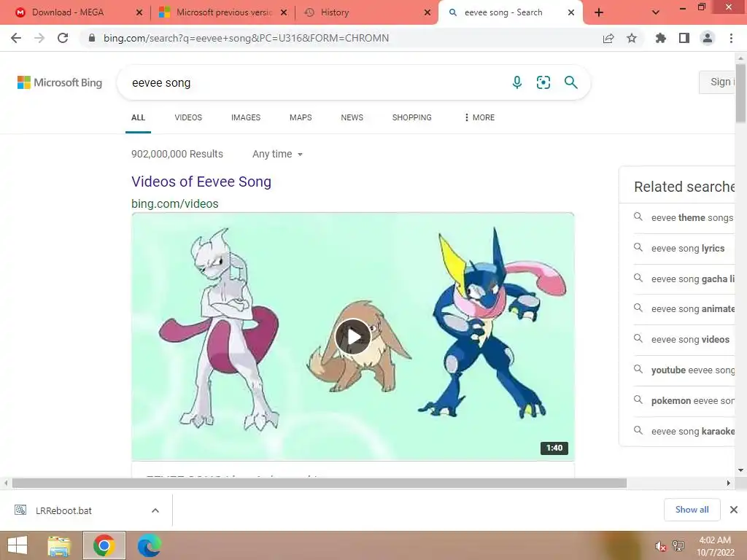
Task: Switch to the NEWS tab
Action: [352, 117]
